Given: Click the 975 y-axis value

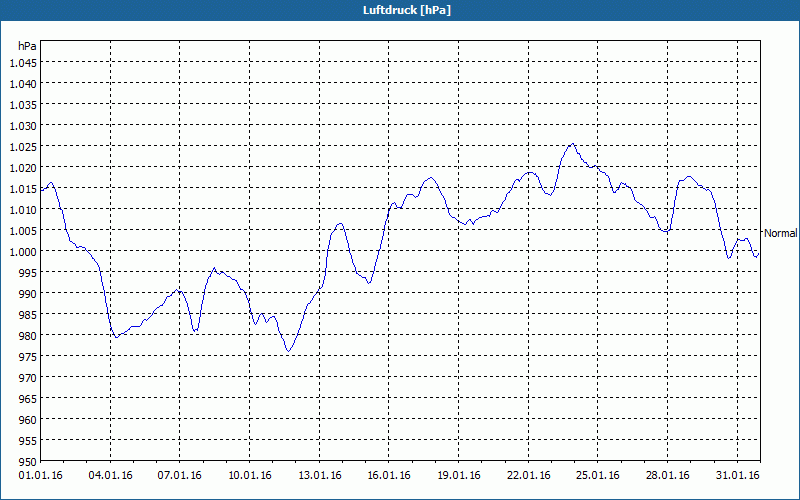Looking at the screenshot, I should pos(28,357).
